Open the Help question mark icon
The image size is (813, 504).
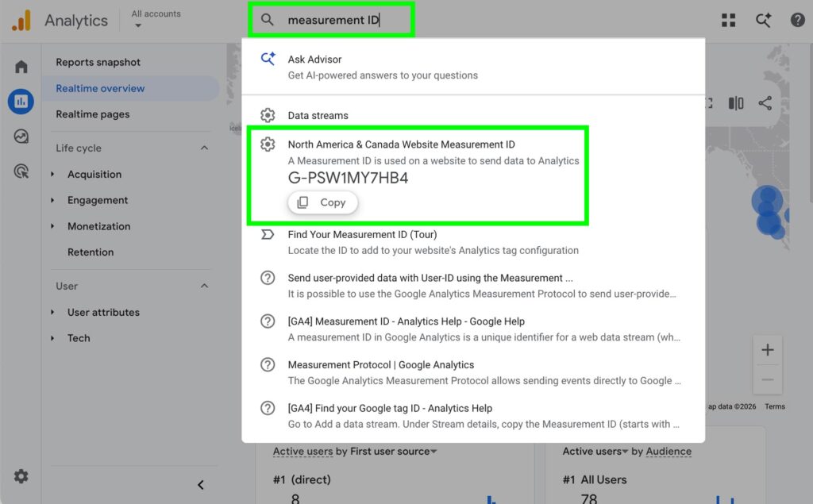pos(797,20)
